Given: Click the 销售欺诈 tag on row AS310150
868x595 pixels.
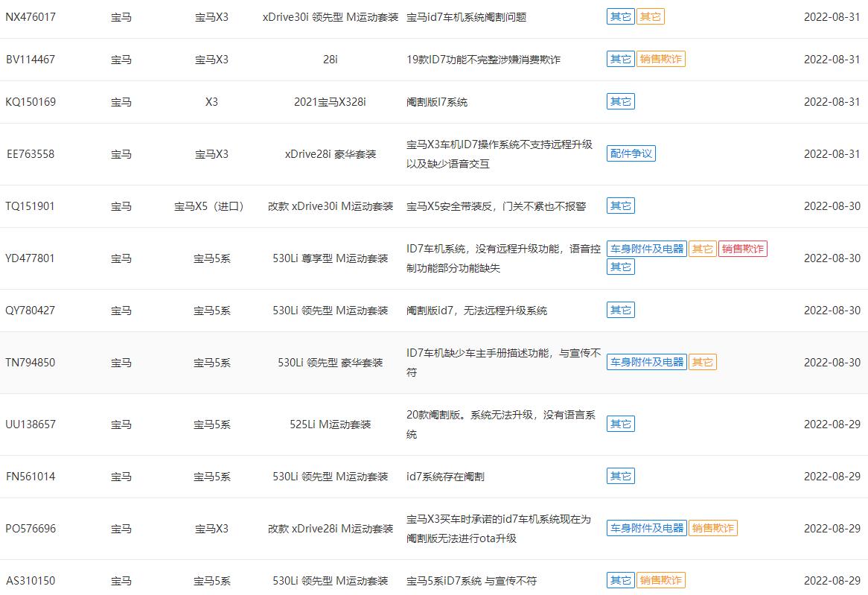Looking at the screenshot, I should [662, 580].
